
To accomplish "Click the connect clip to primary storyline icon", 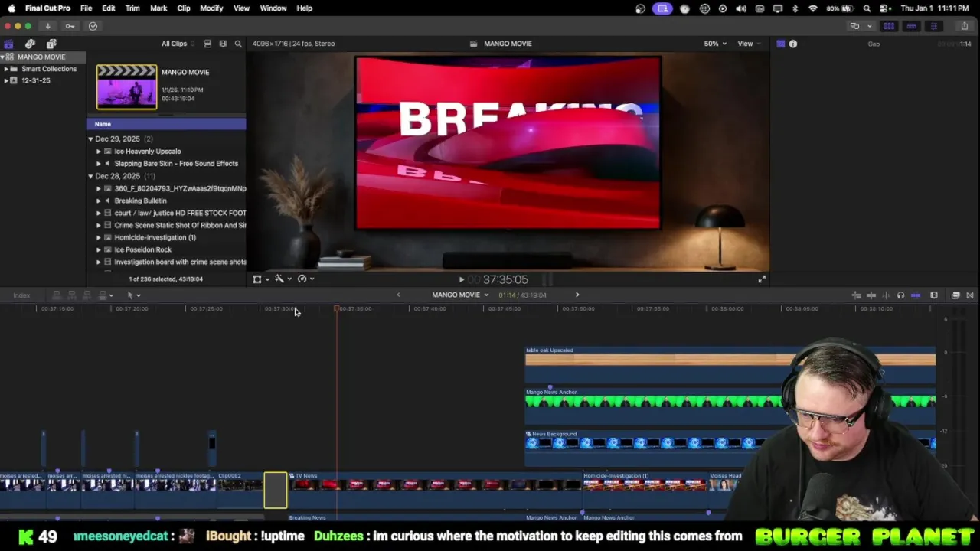I will 57,295.
